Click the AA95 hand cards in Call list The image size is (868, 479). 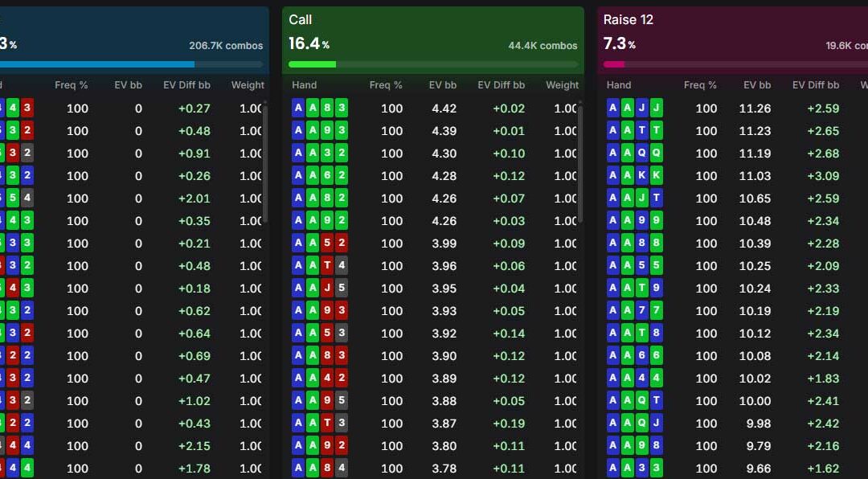[320, 401]
